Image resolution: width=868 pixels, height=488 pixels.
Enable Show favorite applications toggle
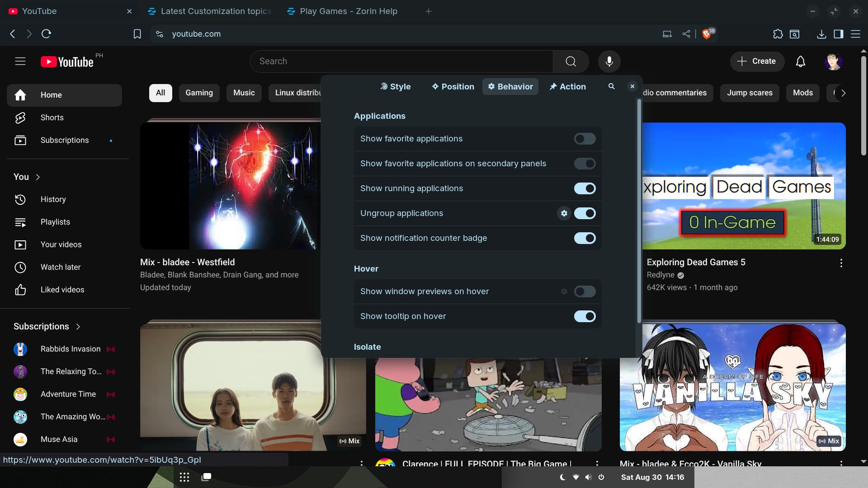pyautogui.click(x=585, y=139)
